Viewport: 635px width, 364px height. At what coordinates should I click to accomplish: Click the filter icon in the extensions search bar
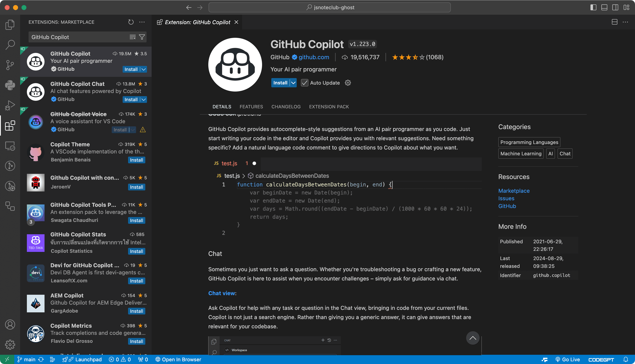pyautogui.click(x=142, y=37)
